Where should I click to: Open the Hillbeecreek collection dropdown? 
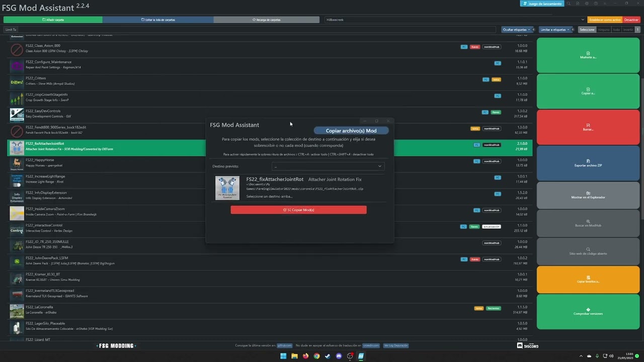455,20
